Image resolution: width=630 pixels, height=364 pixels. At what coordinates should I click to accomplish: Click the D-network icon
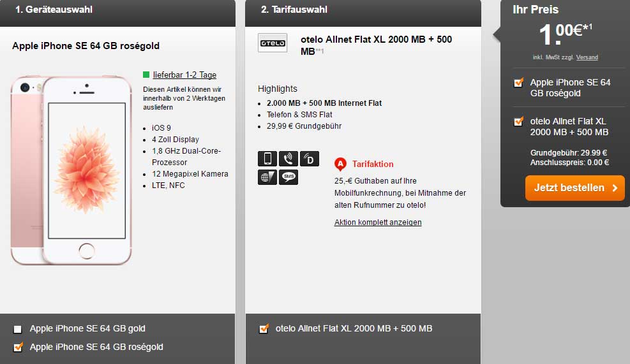310,159
